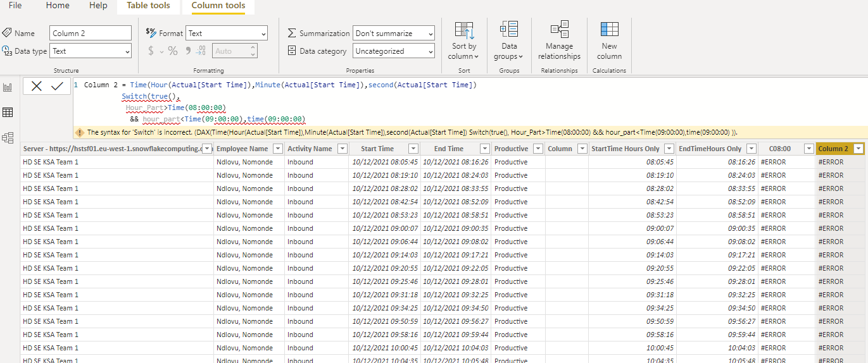Open Column filter dropdown arrow
Viewport: 868px width, 363px height.
coord(582,149)
